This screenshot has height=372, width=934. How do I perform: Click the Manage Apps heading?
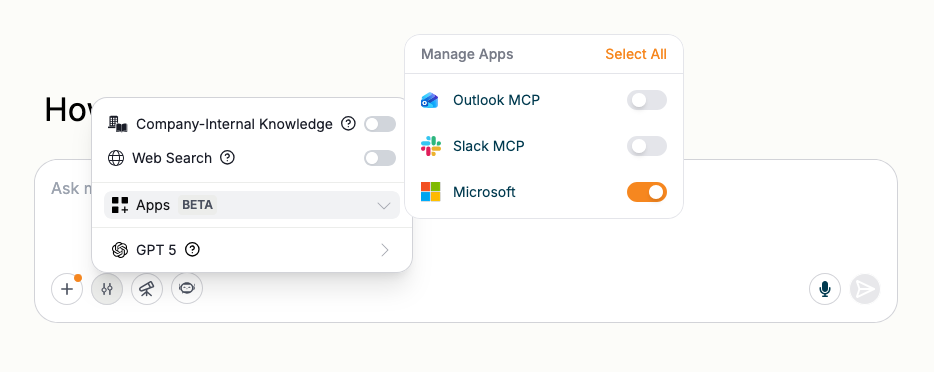coord(467,54)
